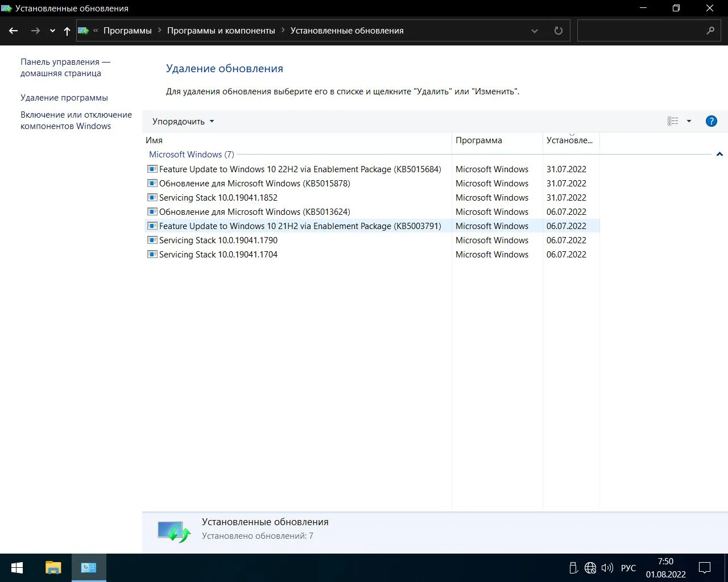This screenshot has height=582, width=728.
Task: Open network status tray icon
Action: tap(590, 568)
